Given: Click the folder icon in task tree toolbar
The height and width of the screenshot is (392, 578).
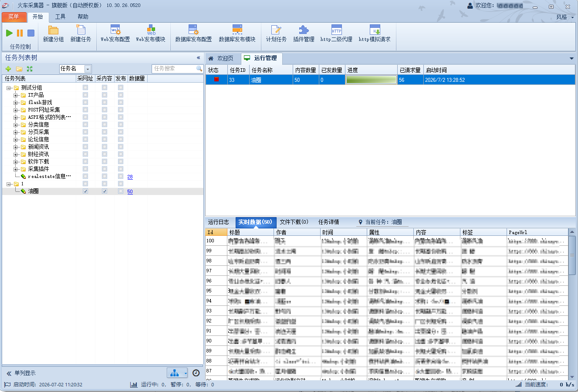Looking at the screenshot, I should 19,69.
